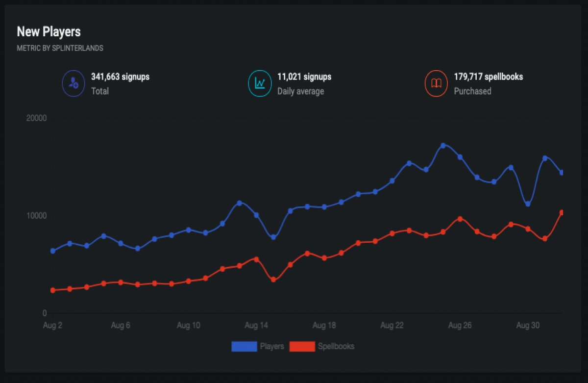This screenshot has width=588, height=383.
Task: Click the total signups user icon
Action: pos(73,84)
